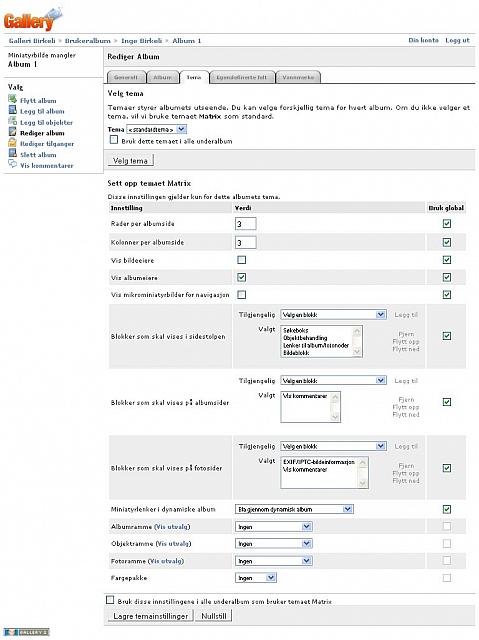Open the Tema dropdown

coord(157,129)
